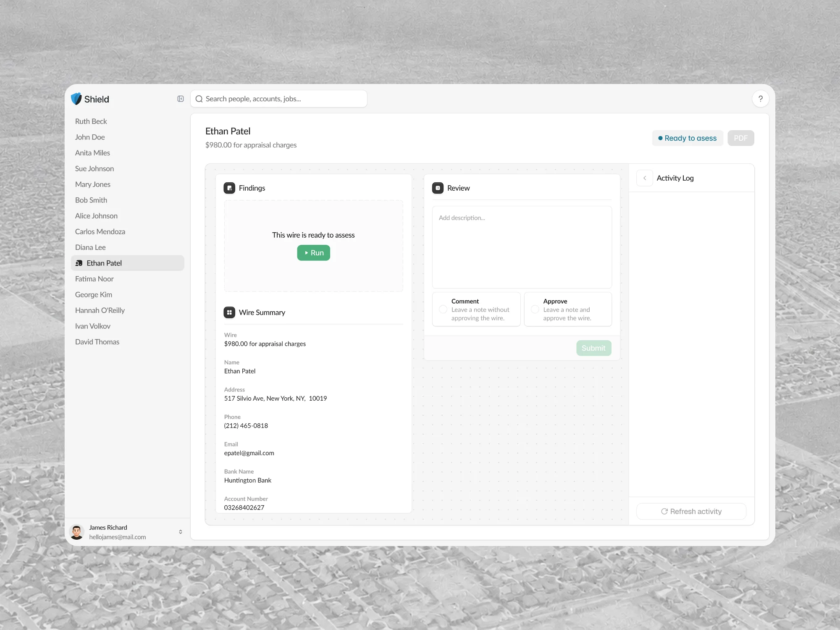Click the Findings section icon
Image resolution: width=840 pixels, height=630 pixels.
point(229,188)
